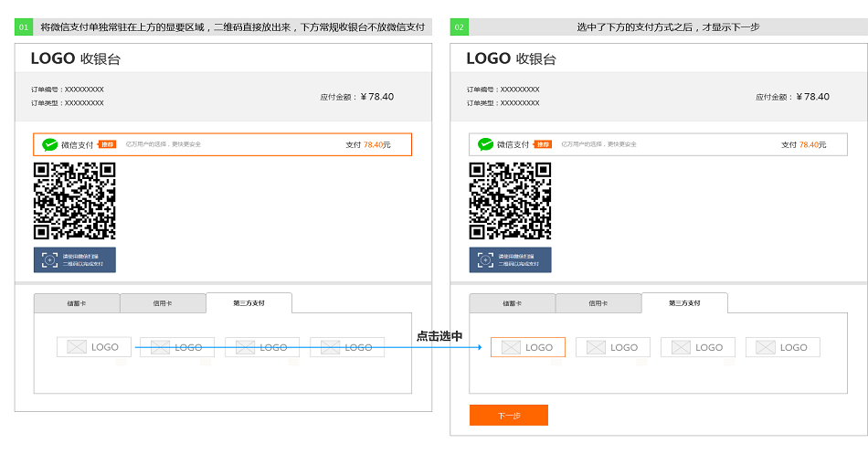868x454 pixels.
Task: Click 应付金额 ¥78.40 in mockup 02
Action: [793, 97]
